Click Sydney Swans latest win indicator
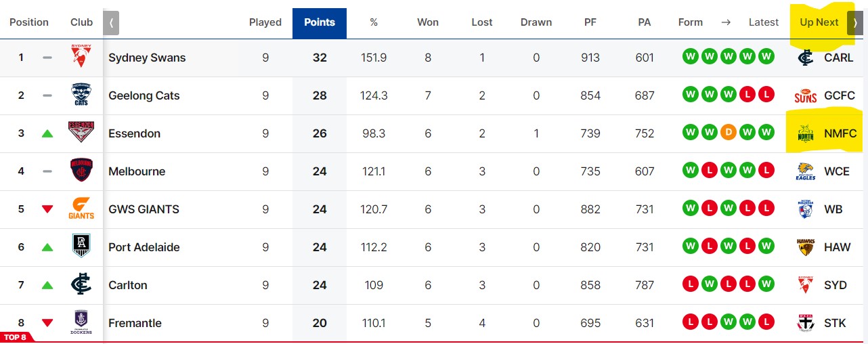Viewport: 868px width, 344px height. (x=766, y=57)
